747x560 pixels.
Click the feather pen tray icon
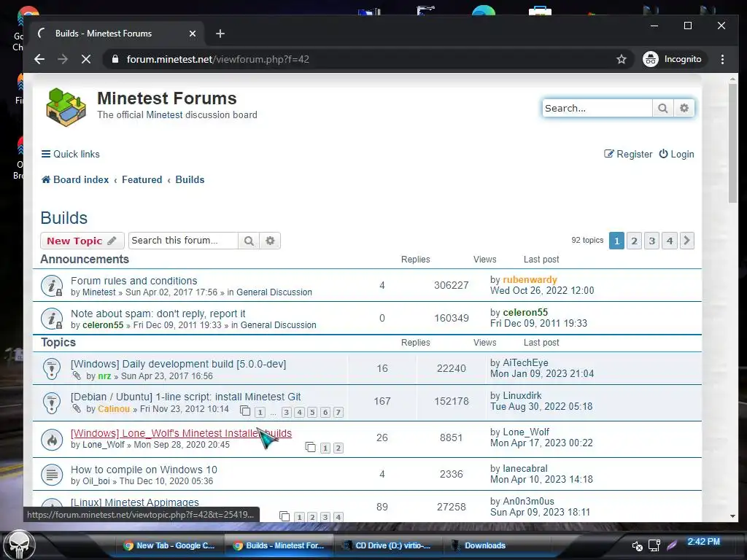pyautogui.click(x=672, y=545)
